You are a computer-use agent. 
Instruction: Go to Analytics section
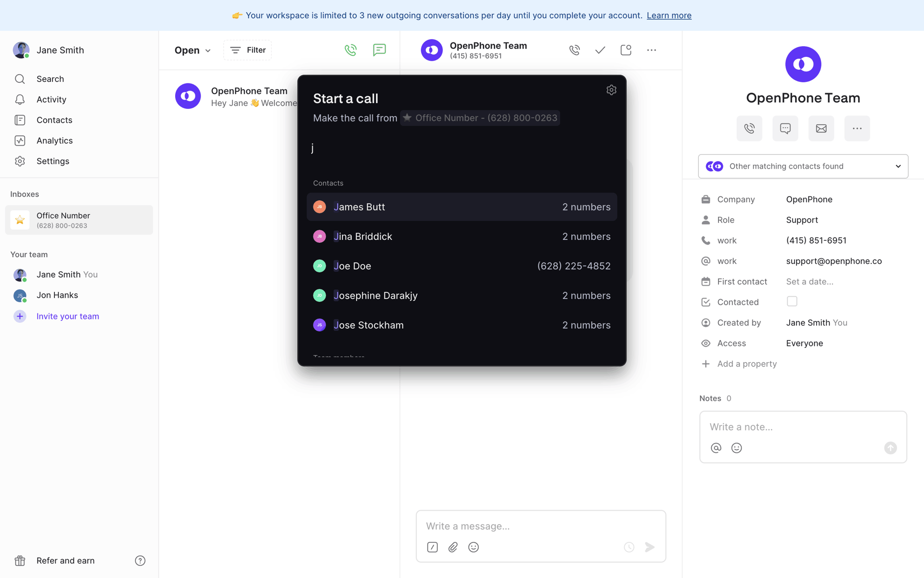pyautogui.click(x=54, y=141)
